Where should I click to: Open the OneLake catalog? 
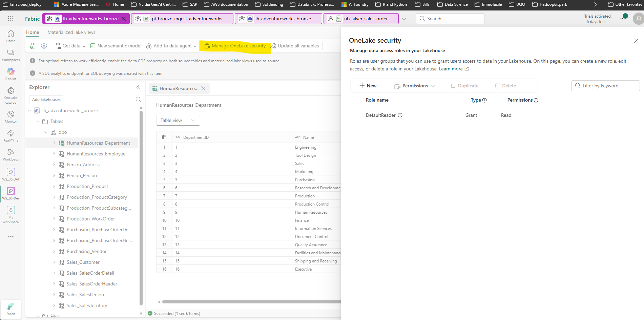tap(11, 95)
